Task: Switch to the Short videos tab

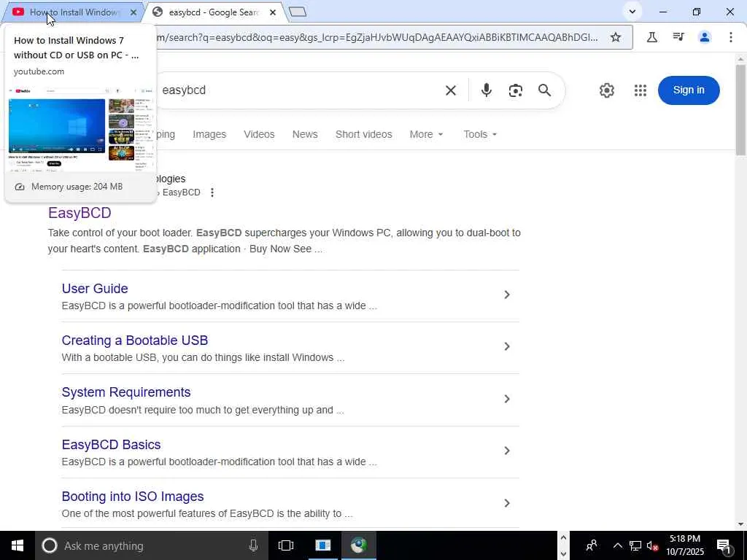Action: coord(363,134)
